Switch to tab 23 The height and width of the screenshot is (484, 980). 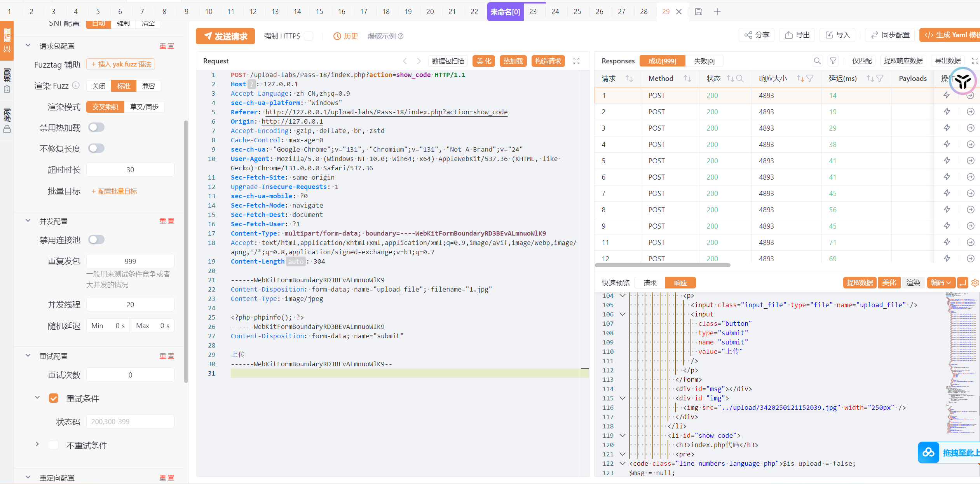533,12
